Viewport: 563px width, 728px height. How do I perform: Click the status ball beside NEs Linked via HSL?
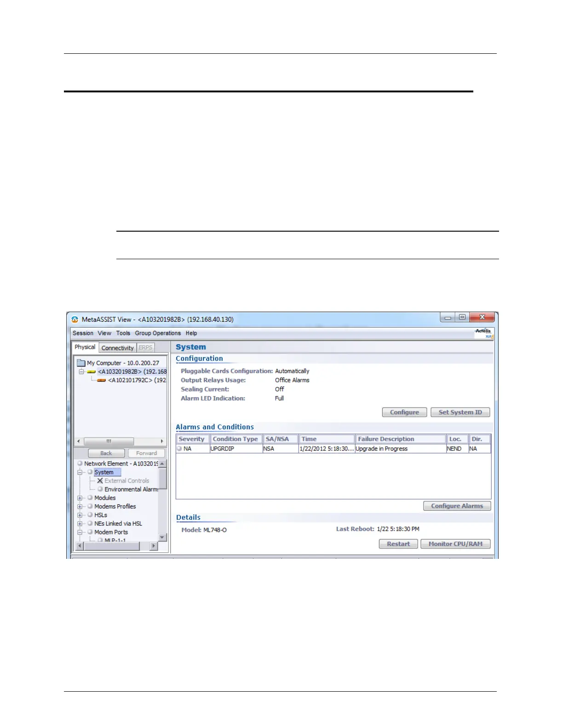click(x=90, y=523)
